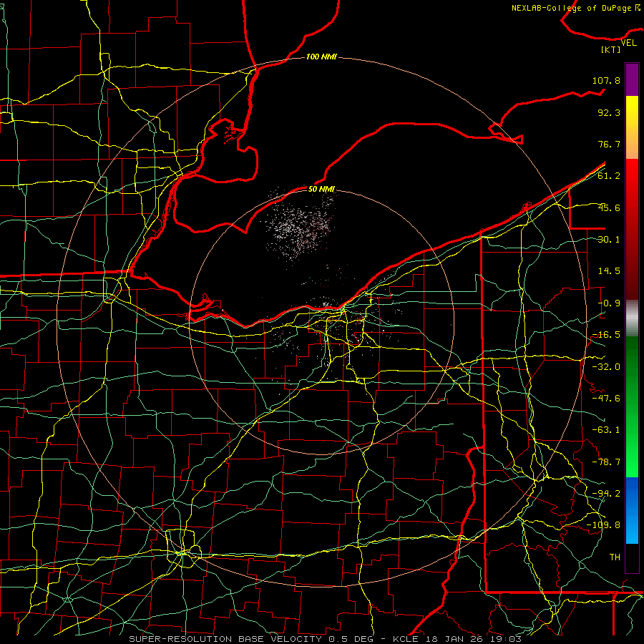Click the TH legend label

(615, 557)
